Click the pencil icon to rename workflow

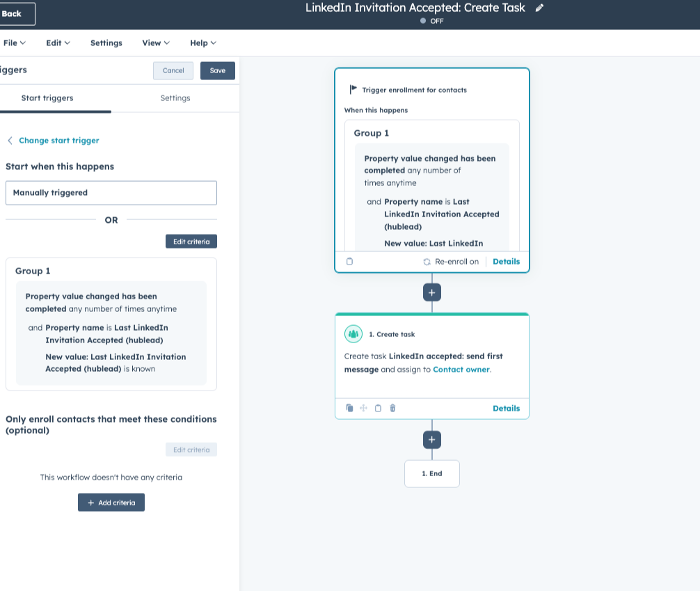pyautogui.click(x=539, y=8)
